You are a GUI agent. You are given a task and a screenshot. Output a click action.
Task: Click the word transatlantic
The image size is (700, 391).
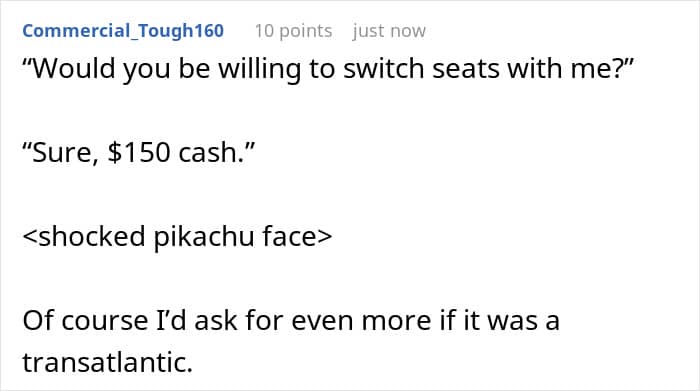click(108, 362)
